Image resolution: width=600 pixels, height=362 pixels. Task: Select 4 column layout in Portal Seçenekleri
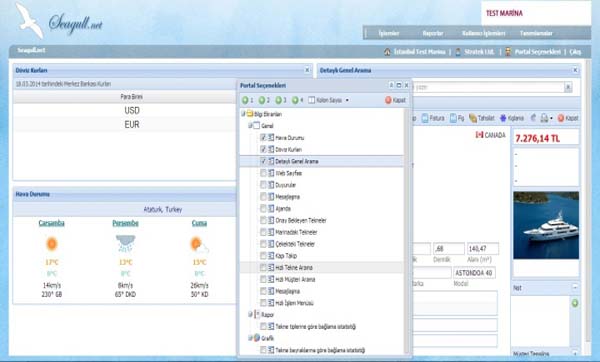pyautogui.click(x=297, y=100)
